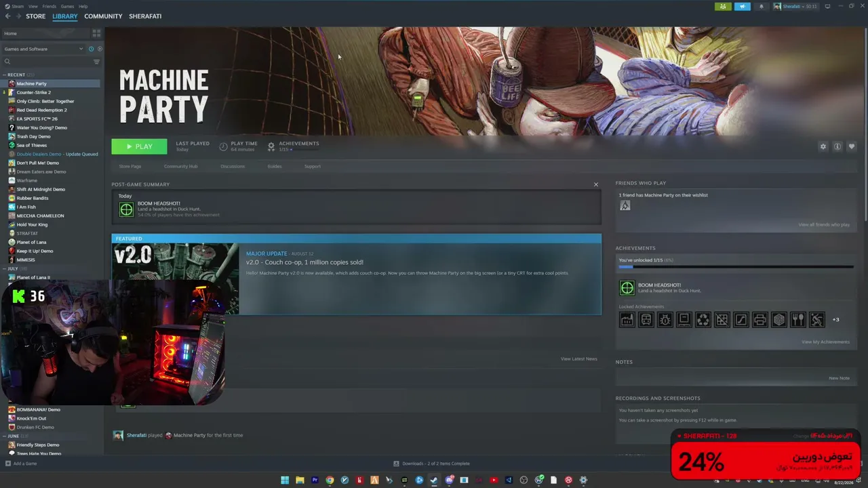Image resolution: width=868 pixels, height=488 pixels.
Task: Select Red Dead Redemption 2 in the library
Action: pos(41,110)
